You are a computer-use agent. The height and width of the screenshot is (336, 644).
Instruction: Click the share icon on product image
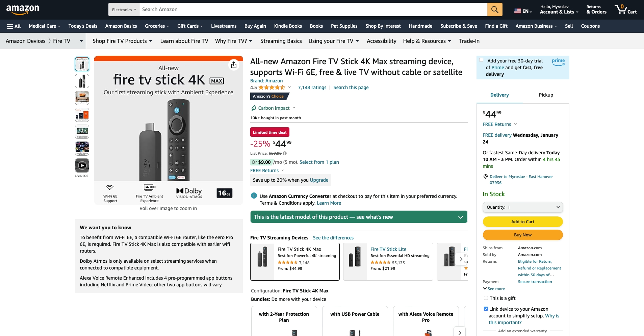[234, 65]
